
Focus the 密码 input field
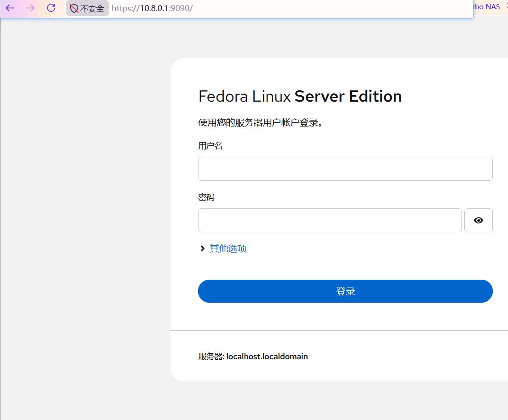coord(329,220)
